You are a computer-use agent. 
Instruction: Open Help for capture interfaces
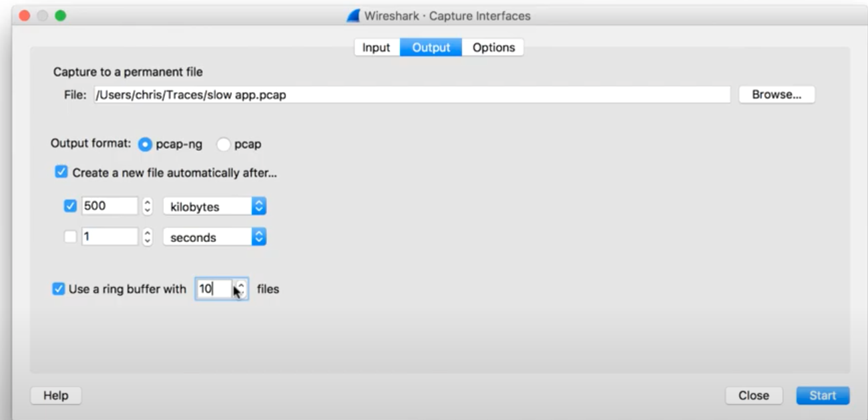pyautogui.click(x=56, y=395)
